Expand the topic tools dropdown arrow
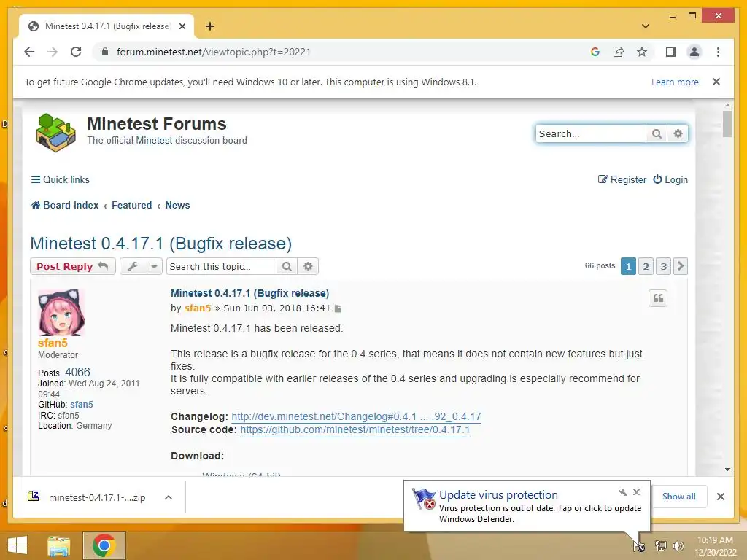This screenshot has width=747, height=560. [x=154, y=266]
